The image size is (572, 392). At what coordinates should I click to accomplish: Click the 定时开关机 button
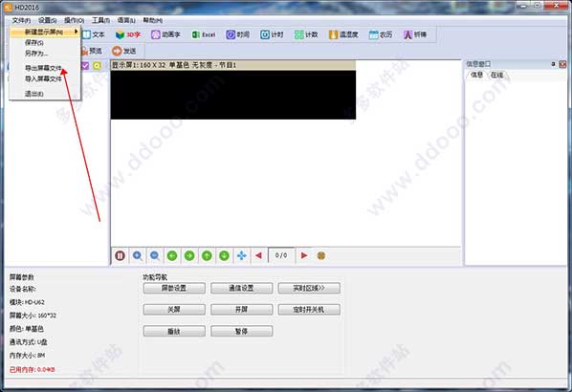[x=309, y=310]
